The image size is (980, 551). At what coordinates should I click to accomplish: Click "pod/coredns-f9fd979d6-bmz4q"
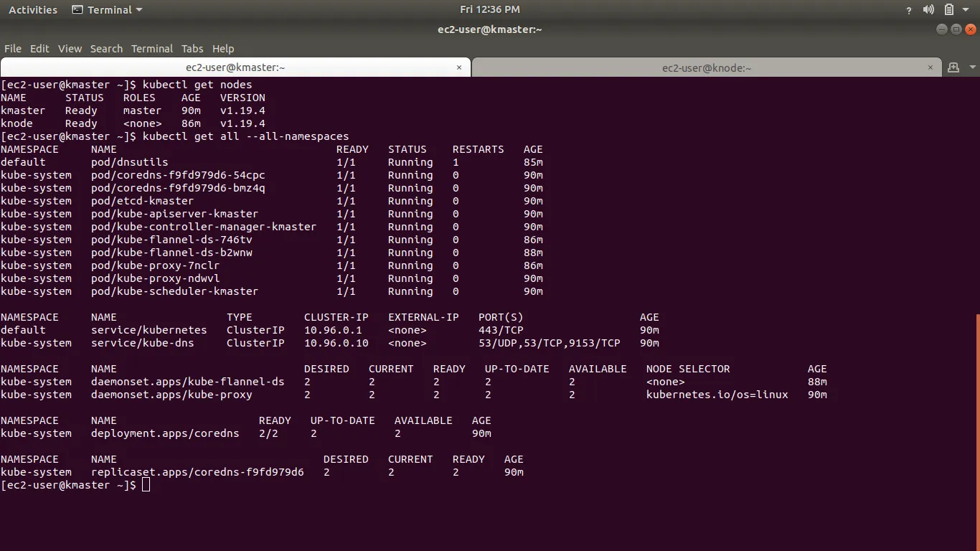coord(178,188)
